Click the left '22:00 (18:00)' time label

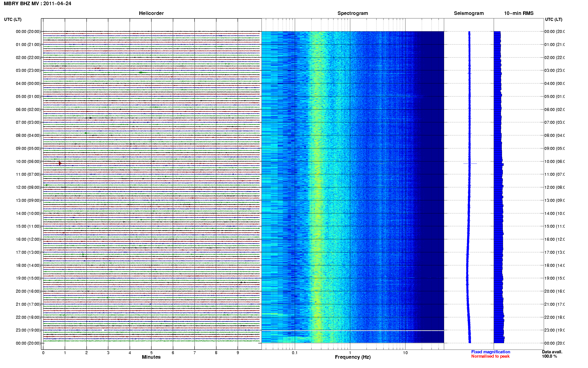pos(28,317)
